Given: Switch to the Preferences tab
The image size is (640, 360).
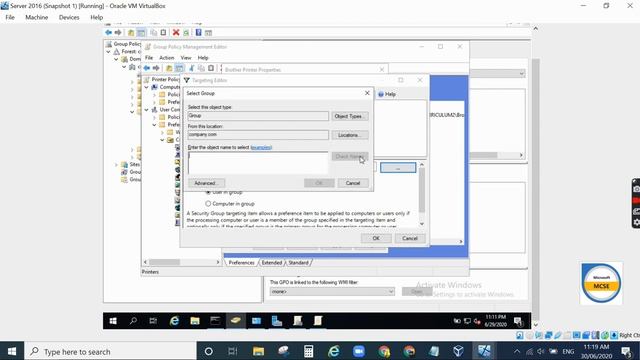Looking at the screenshot, I should [x=241, y=262].
